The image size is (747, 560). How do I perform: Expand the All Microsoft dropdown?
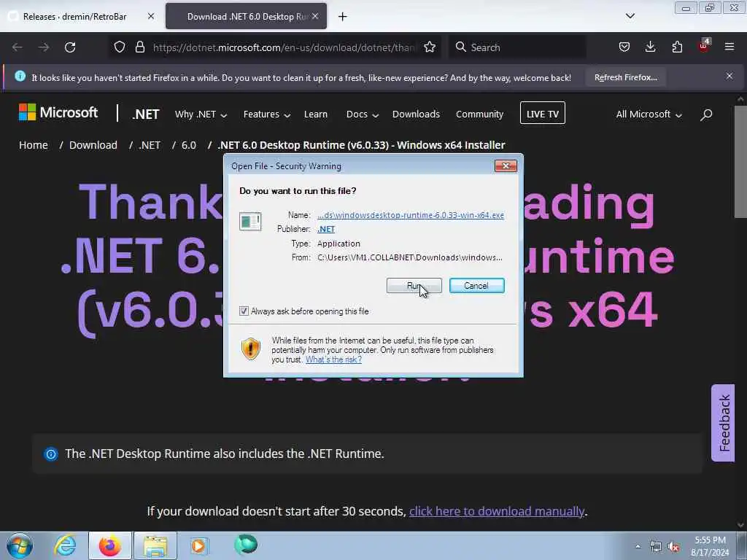pyautogui.click(x=649, y=114)
